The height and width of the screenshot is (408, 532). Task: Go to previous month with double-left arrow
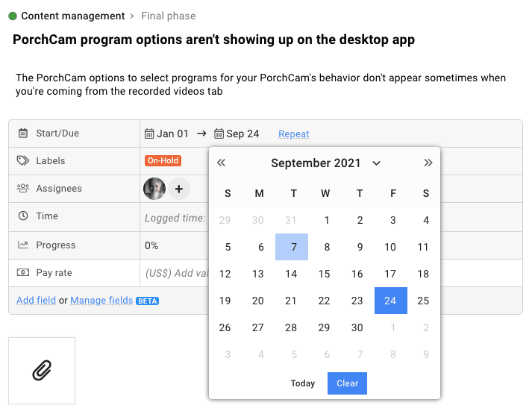coord(221,163)
